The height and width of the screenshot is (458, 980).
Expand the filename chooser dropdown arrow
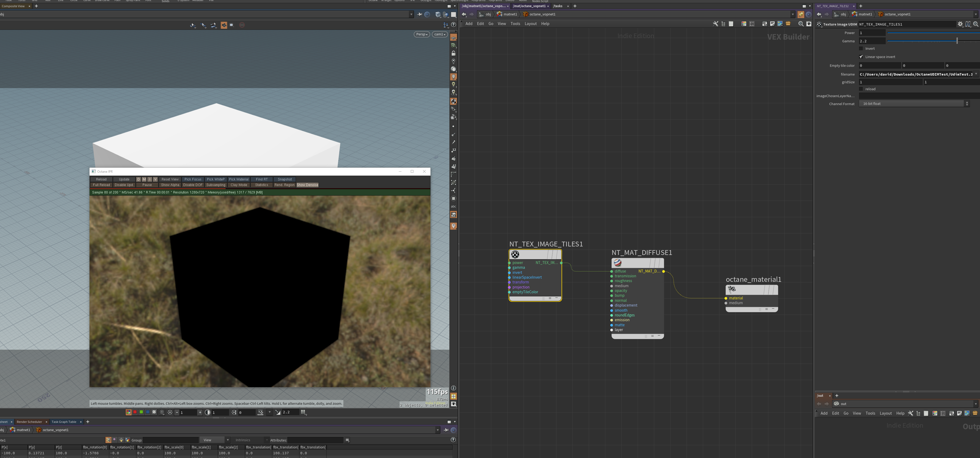point(976,74)
